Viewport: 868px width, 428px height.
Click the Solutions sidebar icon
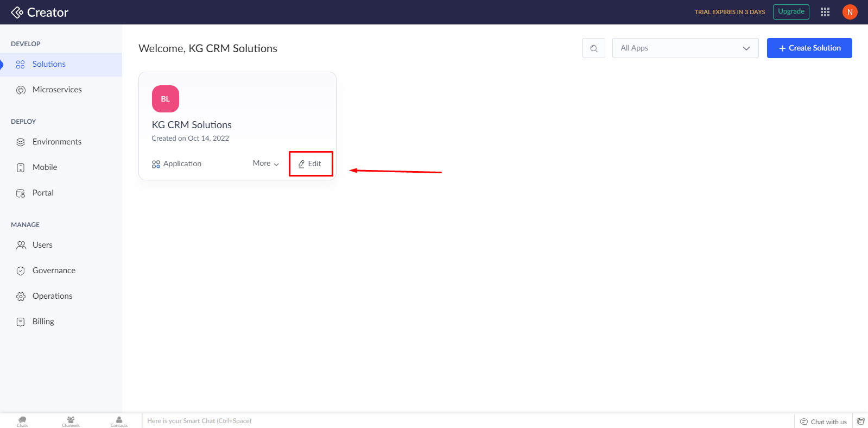pos(21,65)
